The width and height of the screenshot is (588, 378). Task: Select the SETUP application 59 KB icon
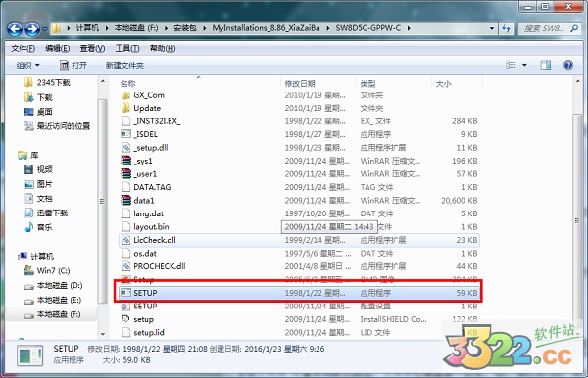point(126,293)
